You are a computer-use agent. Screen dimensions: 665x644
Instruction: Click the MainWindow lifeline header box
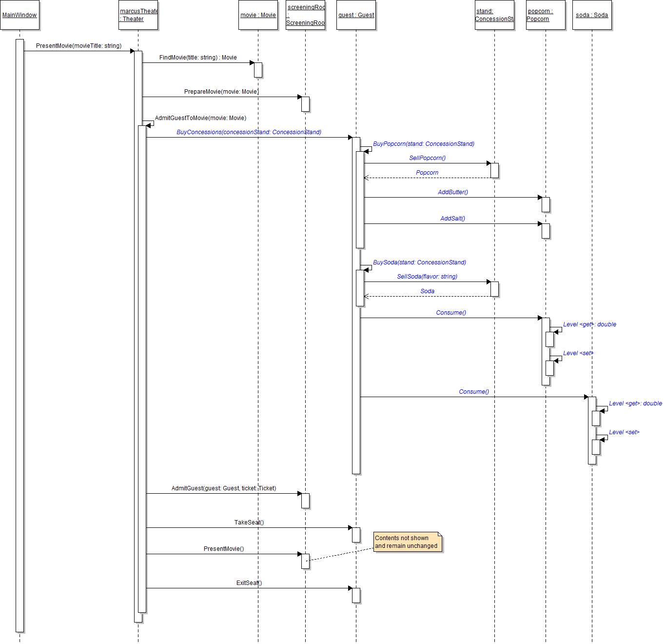[20, 15]
